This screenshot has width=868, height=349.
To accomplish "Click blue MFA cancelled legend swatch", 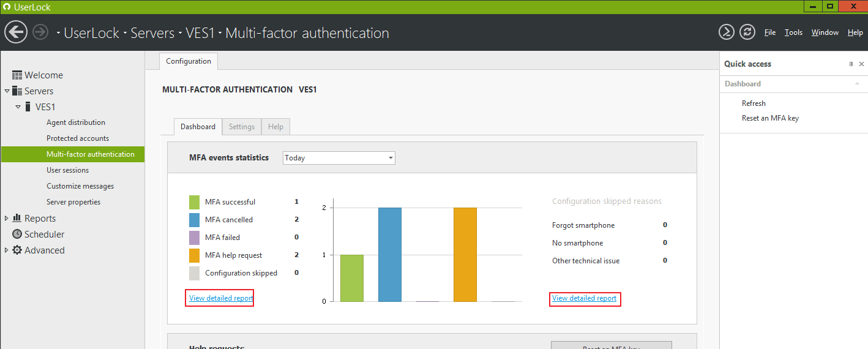I will pyautogui.click(x=195, y=220).
